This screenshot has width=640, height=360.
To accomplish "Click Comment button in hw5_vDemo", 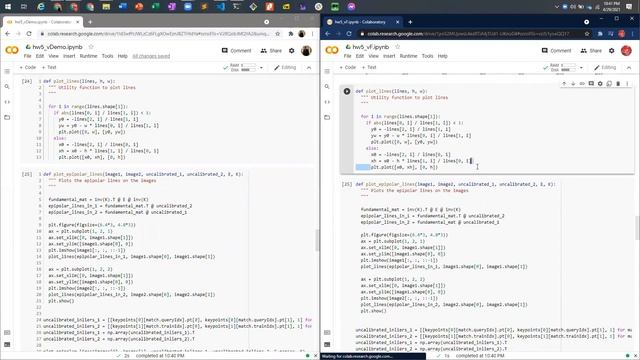I will click(237, 51).
